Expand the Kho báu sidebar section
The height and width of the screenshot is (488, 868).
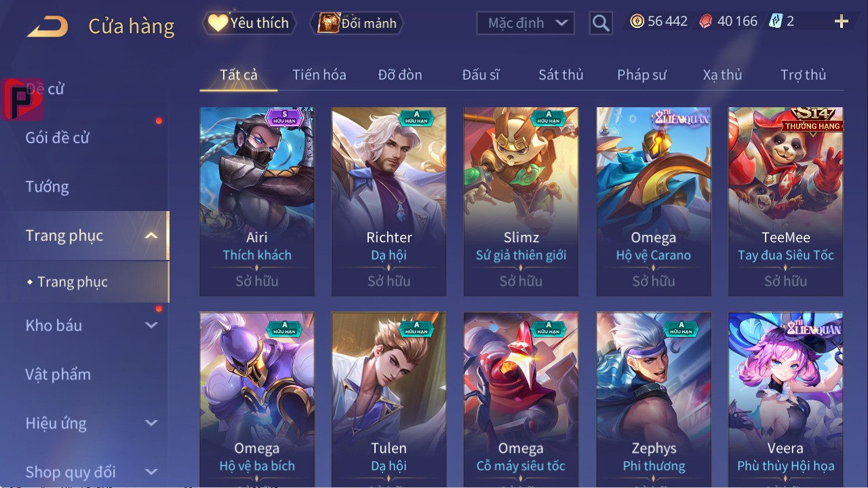tap(151, 325)
